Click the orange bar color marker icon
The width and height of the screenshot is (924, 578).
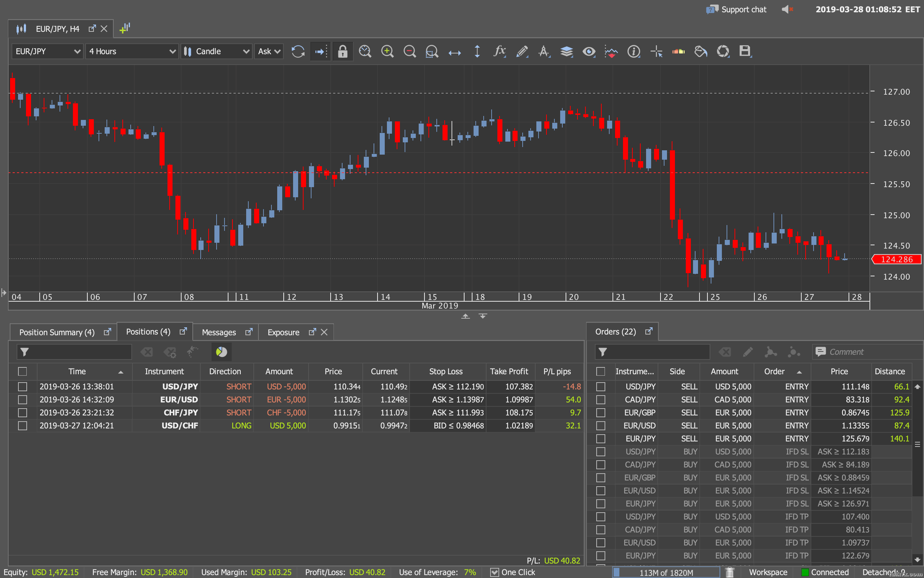(679, 51)
